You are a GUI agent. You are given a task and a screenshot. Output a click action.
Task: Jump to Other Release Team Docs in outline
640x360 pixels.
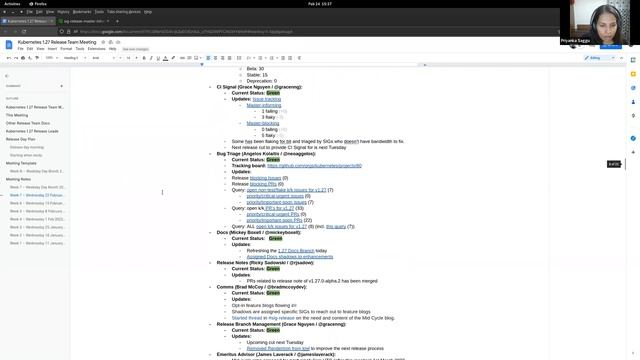click(28, 123)
